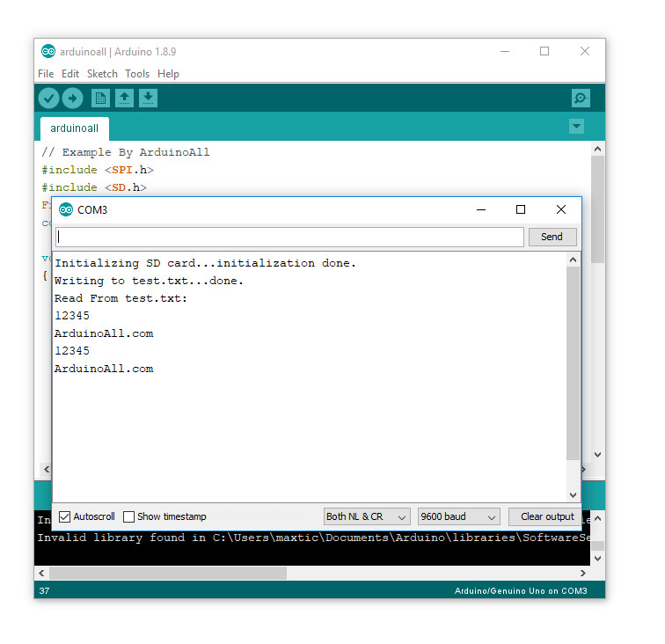Click line number 37 in status bar

point(45,591)
